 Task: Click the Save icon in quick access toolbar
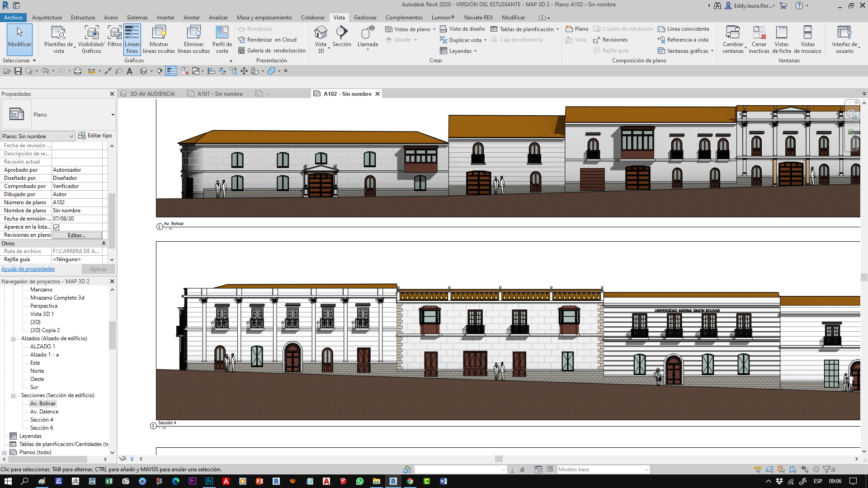[18, 71]
